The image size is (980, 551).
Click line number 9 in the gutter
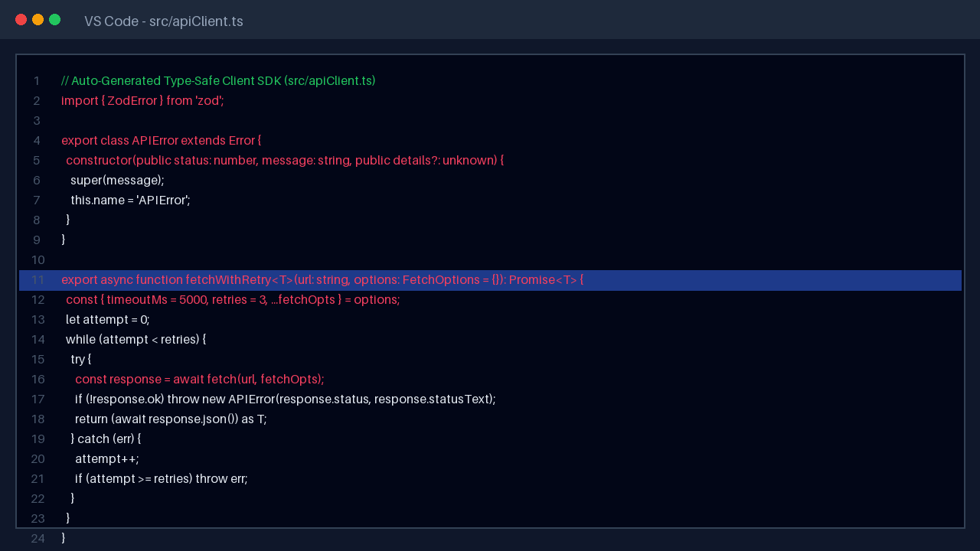pyautogui.click(x=37, y=240)
